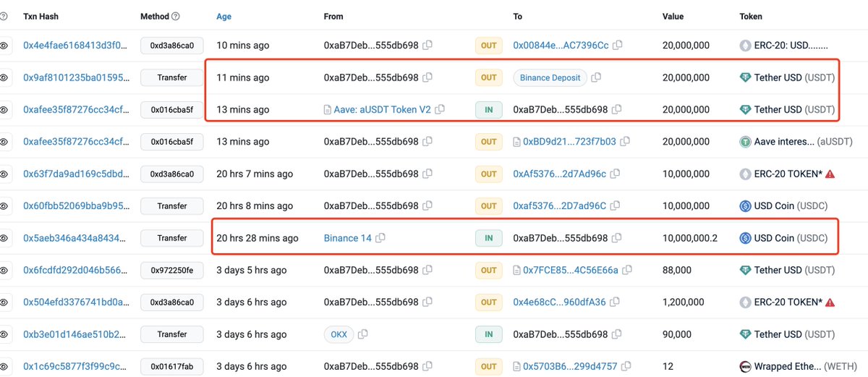The height and width of the screenshot is (377, 868).
Task: Open recipient address 0x00844e...AC7396Cc
Action: point(562,45)
